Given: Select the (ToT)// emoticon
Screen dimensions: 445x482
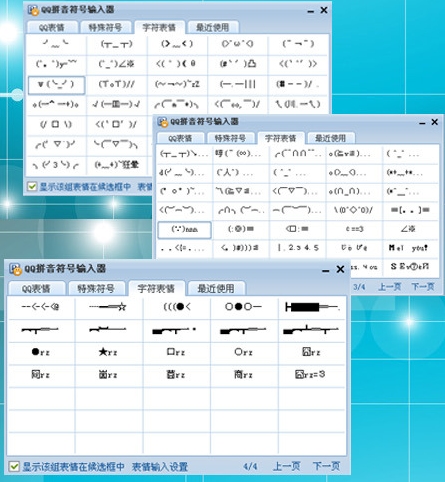Looking at the screenshot, I should (117, 84).
